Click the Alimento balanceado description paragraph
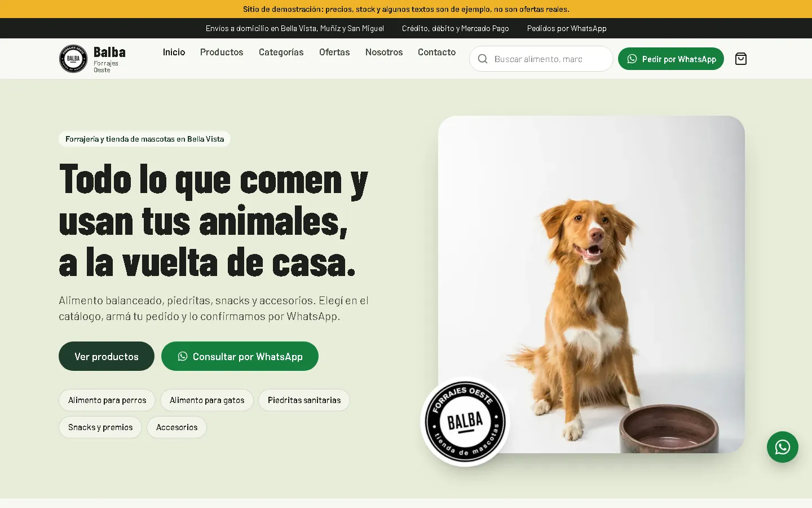812x508 pixels. point(214,308)
